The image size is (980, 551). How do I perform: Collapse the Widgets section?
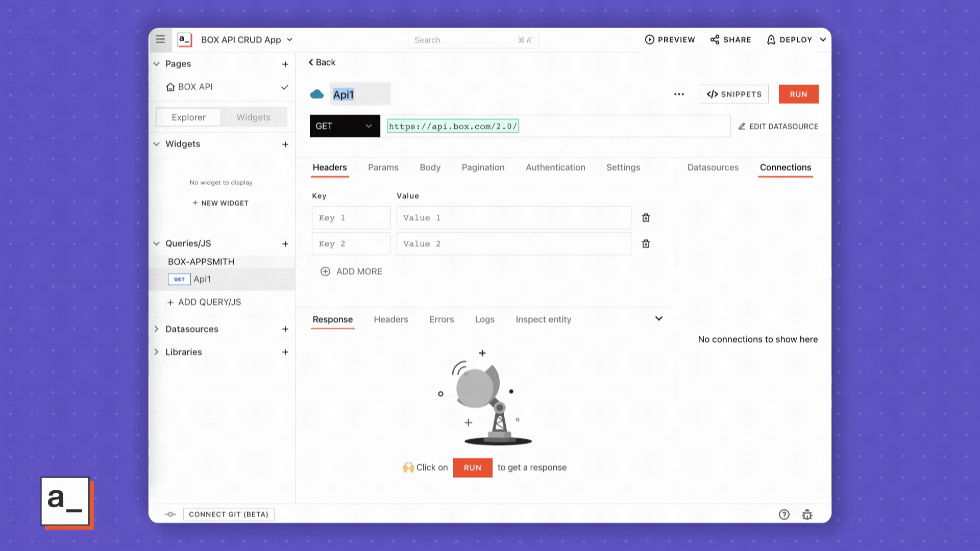(x=157, y=144)
